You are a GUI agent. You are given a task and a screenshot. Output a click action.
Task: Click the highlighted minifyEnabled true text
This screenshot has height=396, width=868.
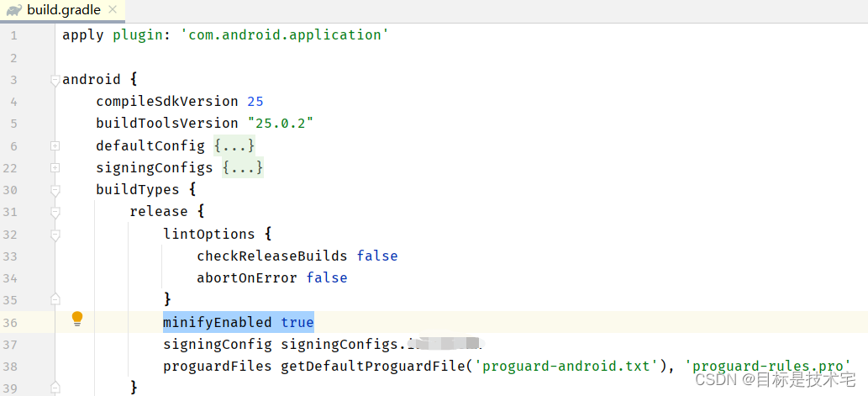pyautogui.click(x=238, y=322)
